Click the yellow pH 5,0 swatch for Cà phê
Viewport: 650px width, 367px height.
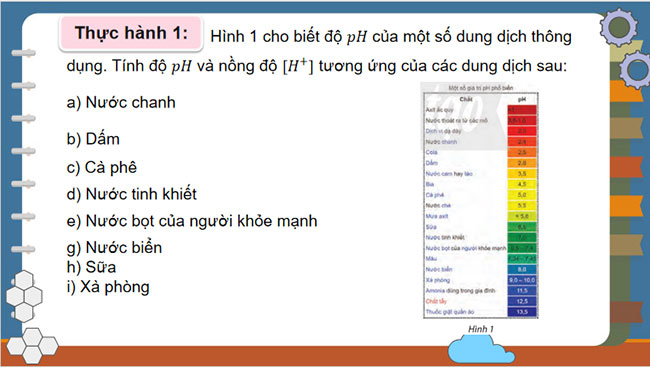point(522,195)
